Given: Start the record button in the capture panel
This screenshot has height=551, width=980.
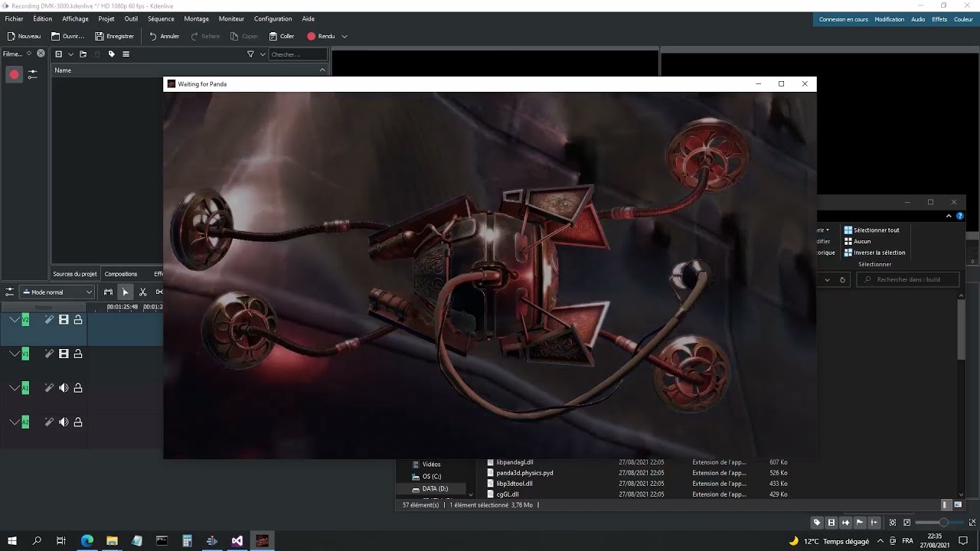Looking at the screenshot, I should coord(14,74).
